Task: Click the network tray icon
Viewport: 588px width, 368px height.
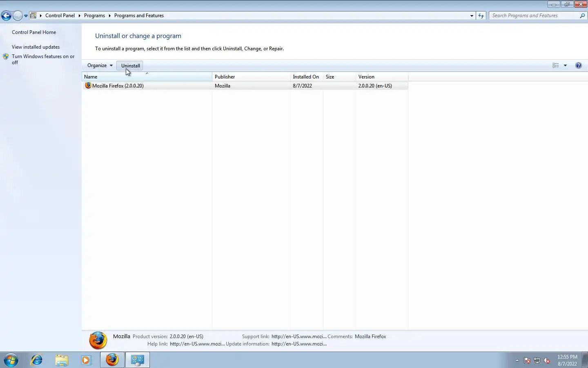Action: point(537,361)
